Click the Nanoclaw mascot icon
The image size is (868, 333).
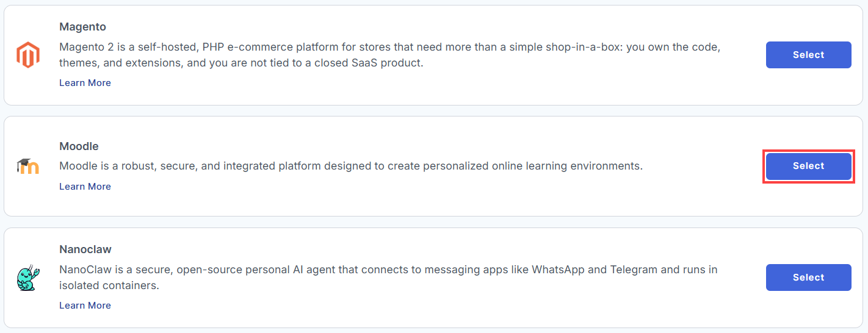click(x=28, y=277)
